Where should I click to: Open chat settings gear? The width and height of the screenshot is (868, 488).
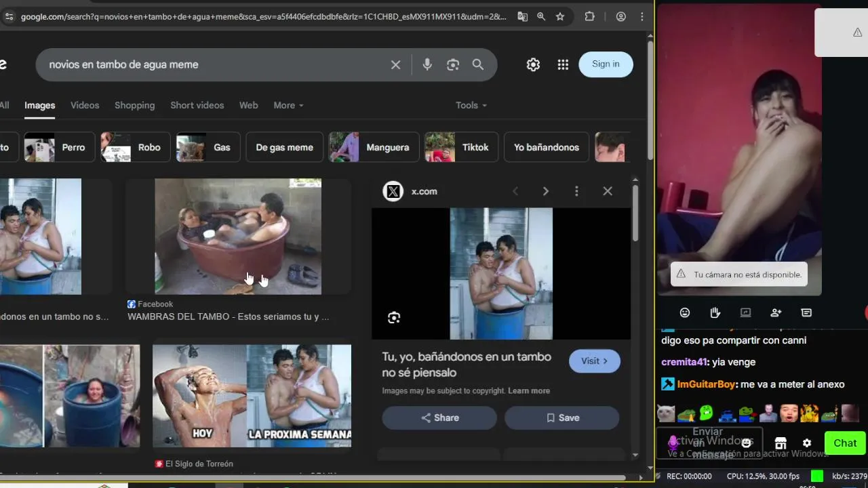[807, 443]
